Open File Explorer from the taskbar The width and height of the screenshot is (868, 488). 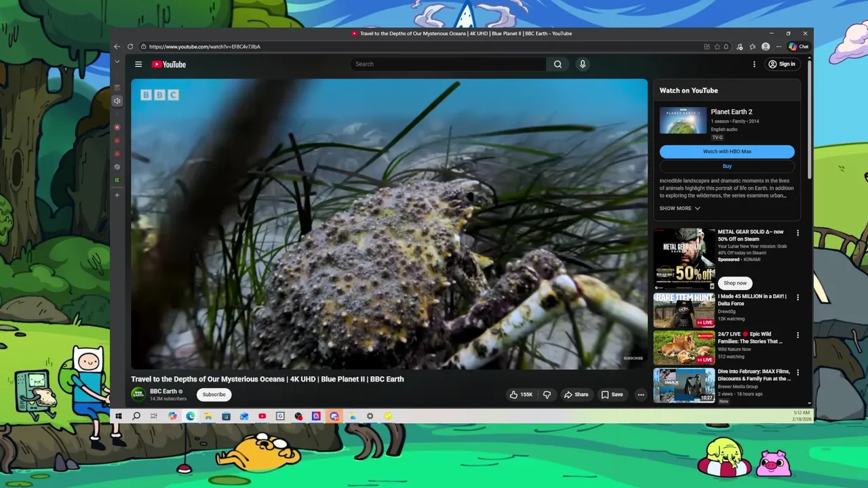tap(208, 416)
